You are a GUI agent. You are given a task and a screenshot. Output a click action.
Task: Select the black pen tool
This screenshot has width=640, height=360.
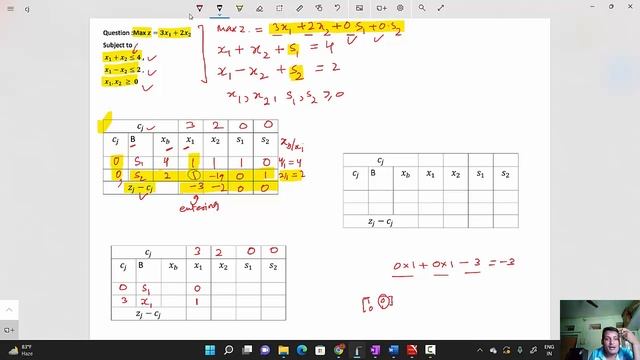[219, 7]
